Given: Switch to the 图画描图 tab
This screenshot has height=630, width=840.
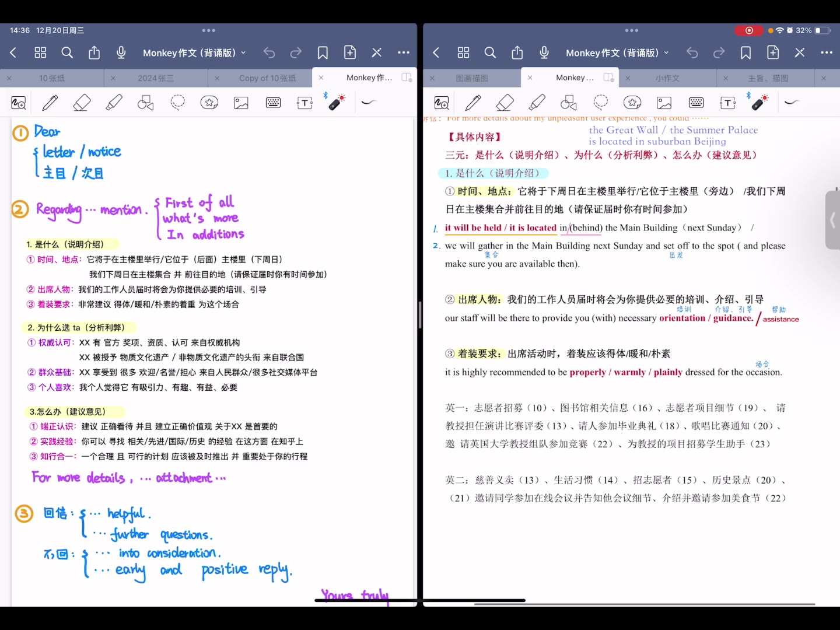Looking at the screenshot, I should [472, 78].
